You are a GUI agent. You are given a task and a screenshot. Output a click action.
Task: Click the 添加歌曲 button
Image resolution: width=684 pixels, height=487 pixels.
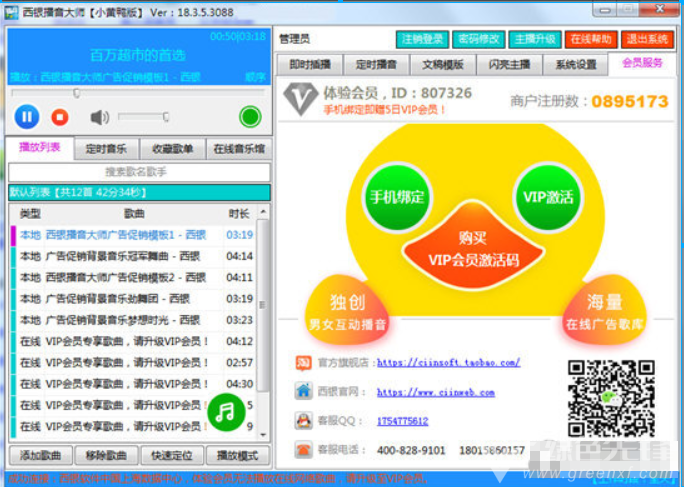pos(41,456)
